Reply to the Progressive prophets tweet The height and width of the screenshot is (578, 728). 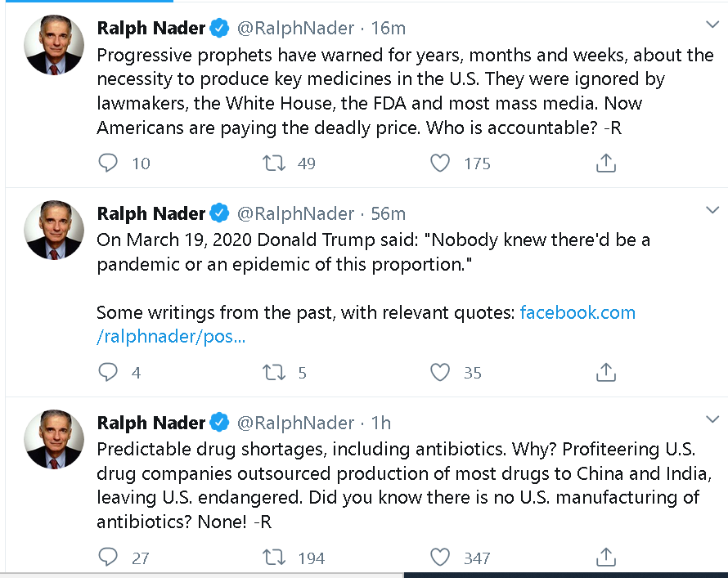pos(108,163)
